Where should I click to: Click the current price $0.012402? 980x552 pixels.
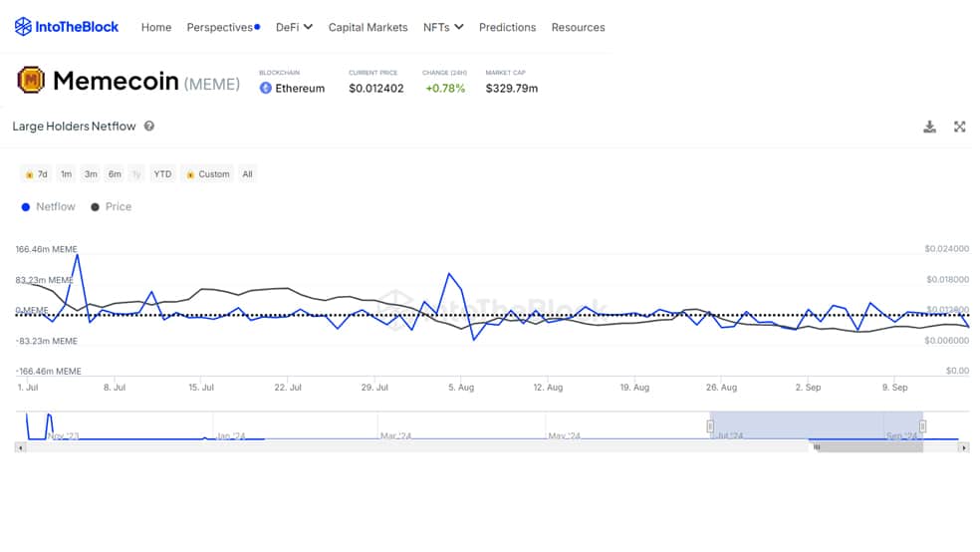pos(376,89)
